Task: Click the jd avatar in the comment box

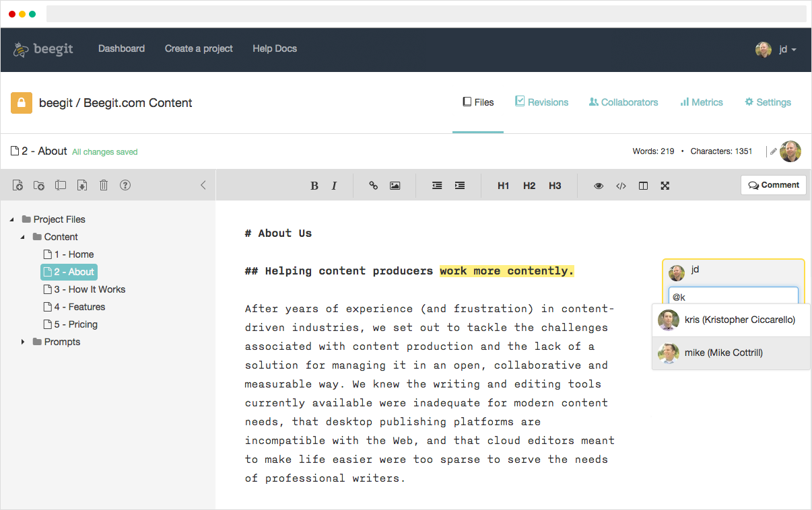Action: point(677,272)
